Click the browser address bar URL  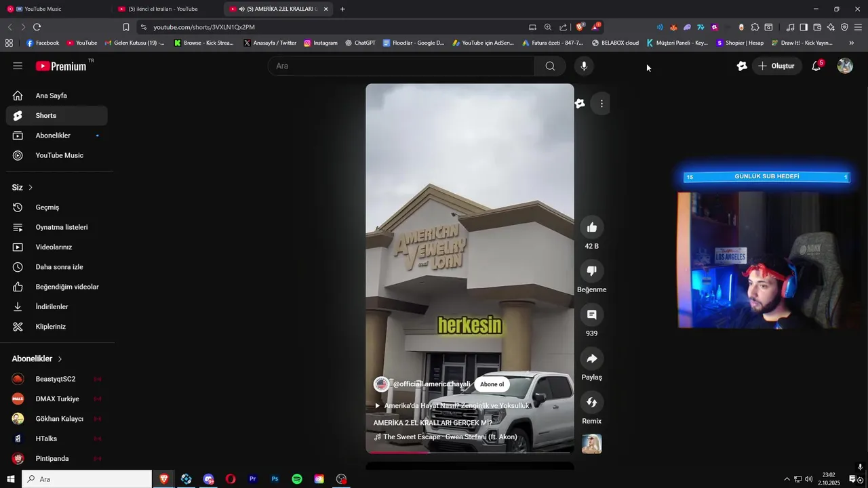point(203,27)
